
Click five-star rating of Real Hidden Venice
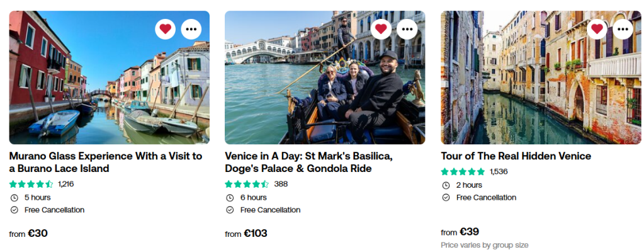tap(463, 171)
